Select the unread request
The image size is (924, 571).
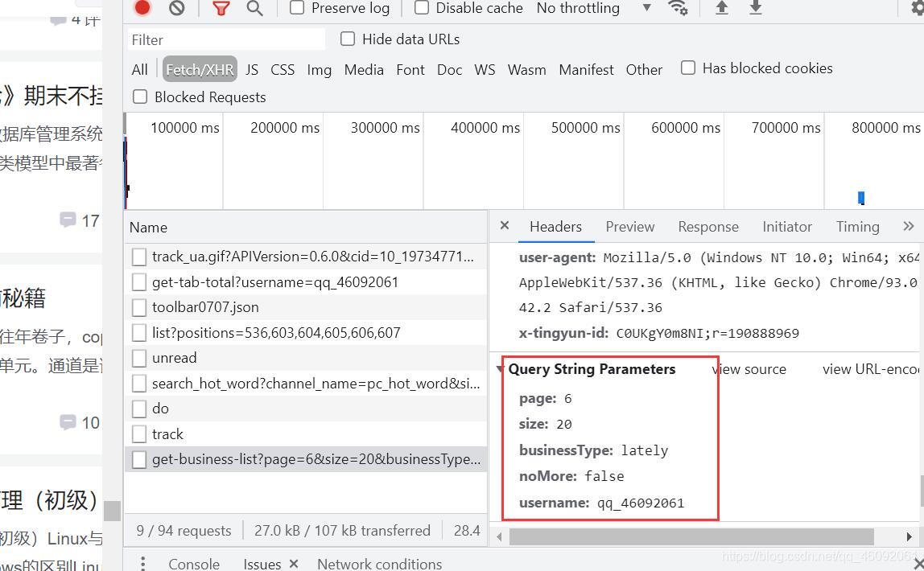coord(306,358)
